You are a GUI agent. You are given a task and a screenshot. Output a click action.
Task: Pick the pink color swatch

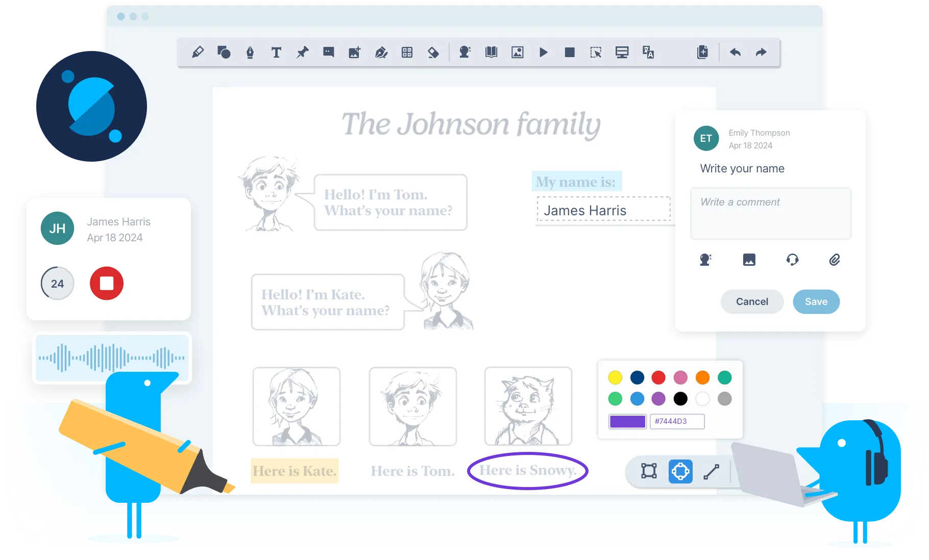[x=680, y=377]
